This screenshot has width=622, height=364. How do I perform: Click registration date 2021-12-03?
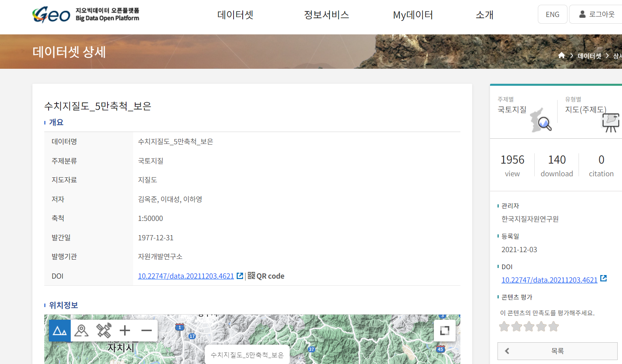tap(519, 249)
